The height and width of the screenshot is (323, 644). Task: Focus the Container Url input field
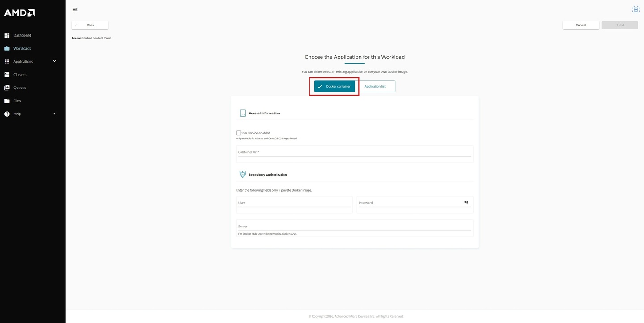click(x=354, y=152)
